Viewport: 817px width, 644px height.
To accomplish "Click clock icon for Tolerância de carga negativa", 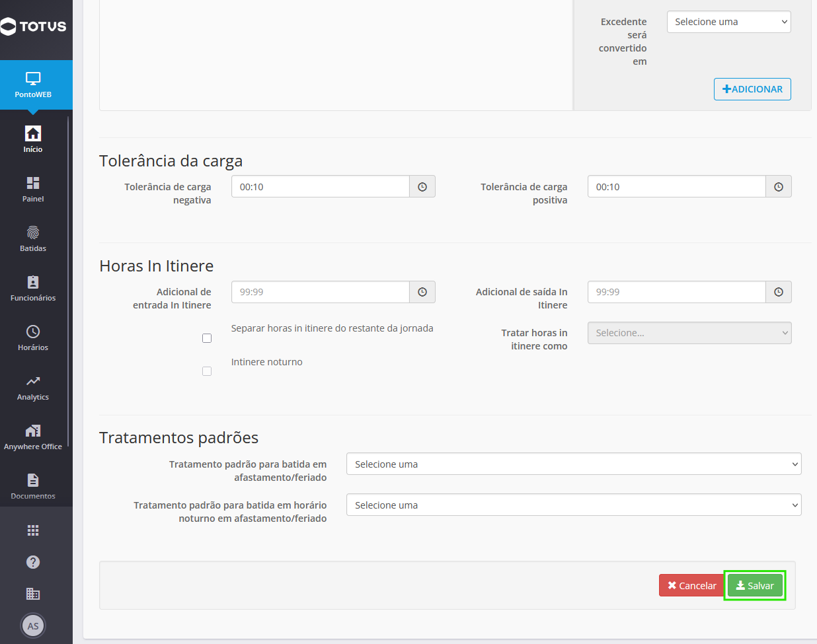I will click(x=422, y=187).
